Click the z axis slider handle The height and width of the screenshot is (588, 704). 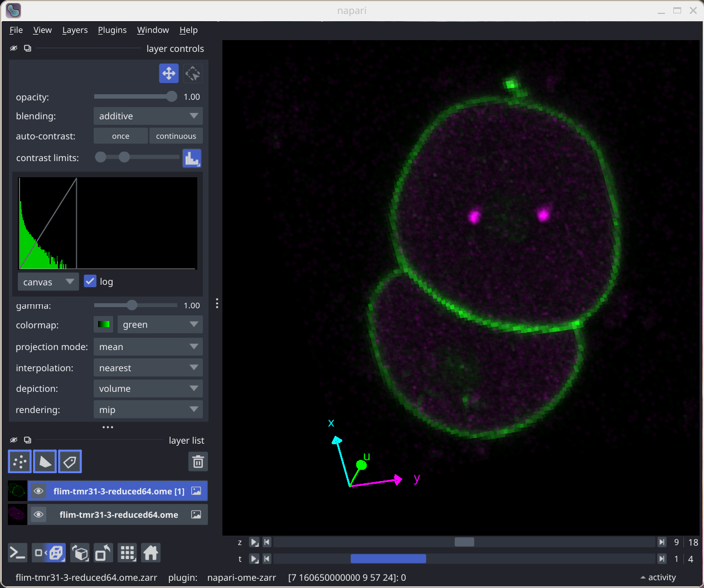click(464, 542)
